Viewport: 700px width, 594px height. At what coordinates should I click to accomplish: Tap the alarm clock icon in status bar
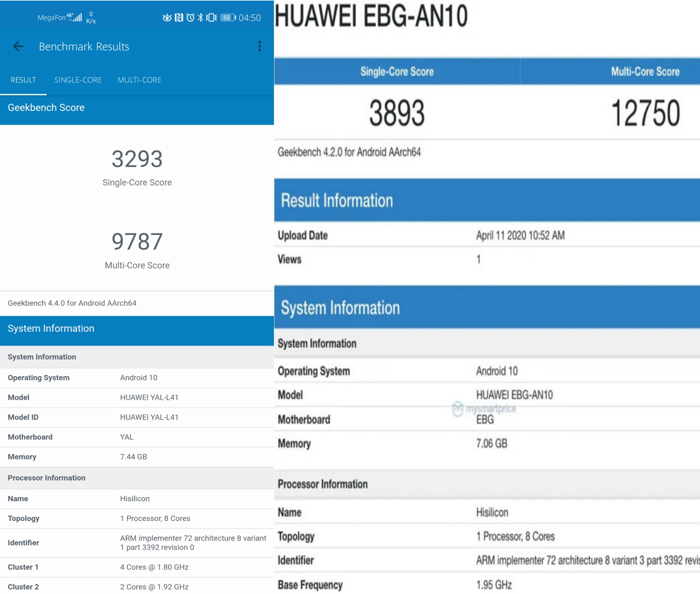190,17
